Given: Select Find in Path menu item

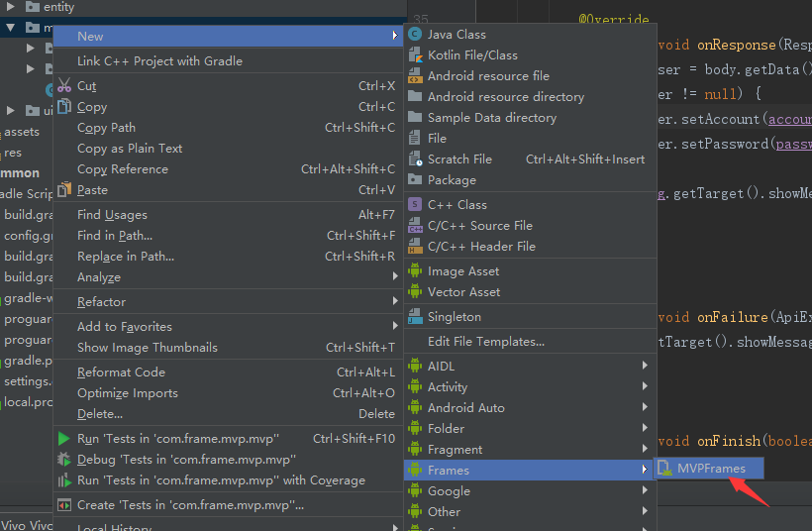Looking at the screenshot, I should [x=228, y=236].
